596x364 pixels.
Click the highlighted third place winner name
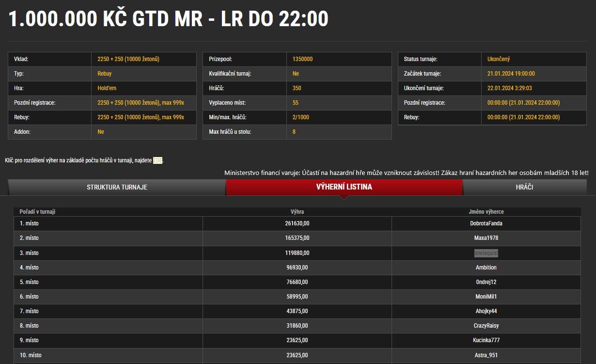point(486,253)
